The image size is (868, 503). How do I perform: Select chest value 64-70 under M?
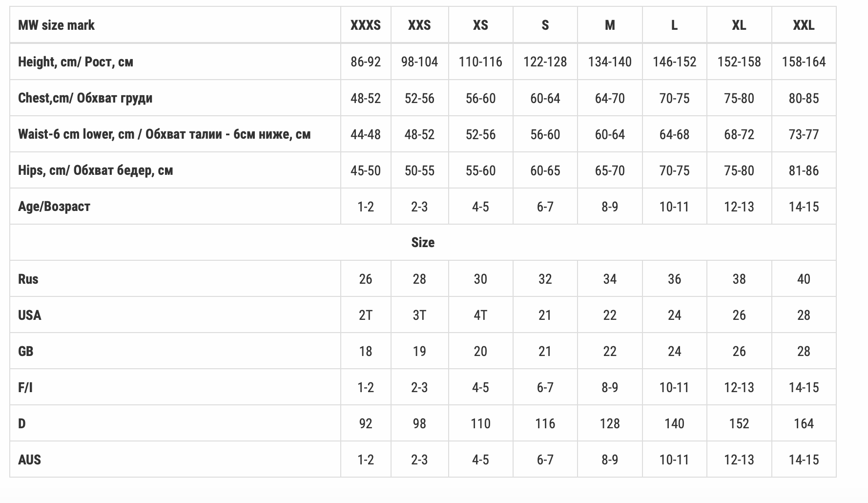tap(609, 98)
